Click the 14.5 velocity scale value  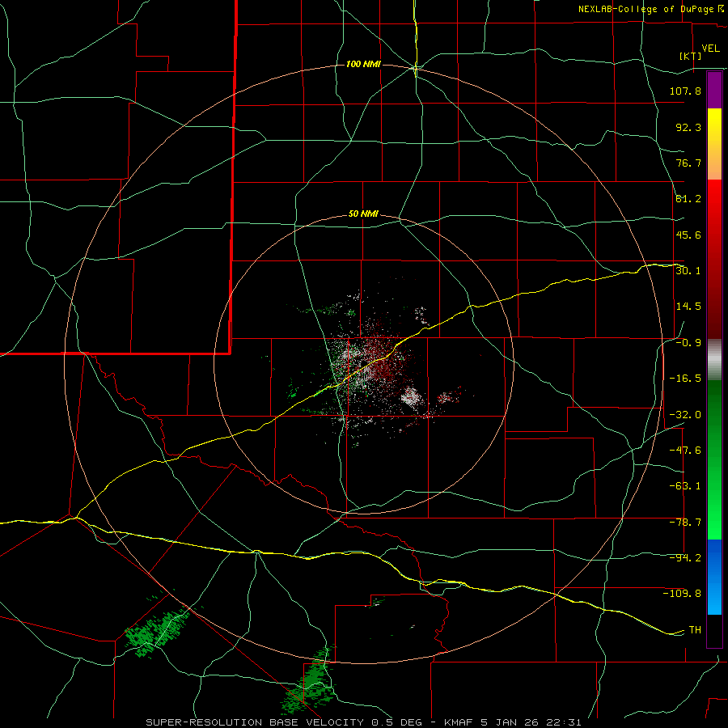(x=688, y=307)
